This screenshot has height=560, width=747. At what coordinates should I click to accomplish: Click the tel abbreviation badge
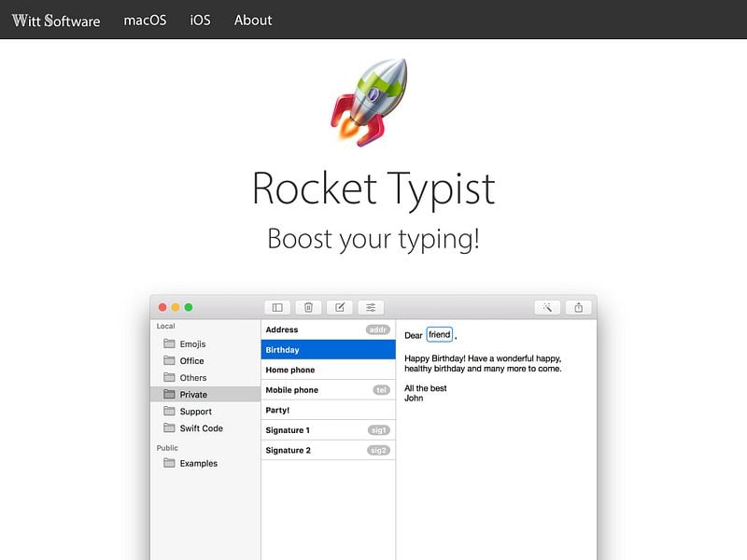click(x=381, y=390)
